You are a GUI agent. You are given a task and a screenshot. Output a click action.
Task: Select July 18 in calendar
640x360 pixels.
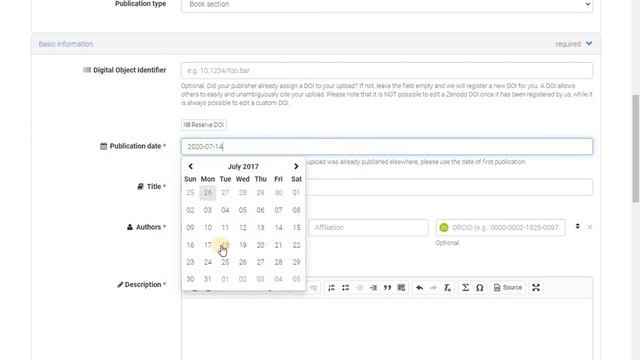pos(225,245)
